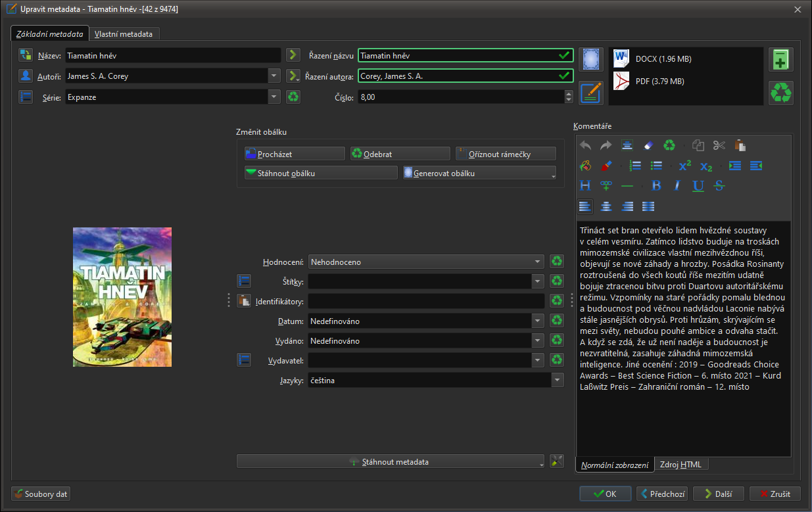812x512 pixels.
Task: Paste using the clipboard icon in comments
Action: [740, 146]
